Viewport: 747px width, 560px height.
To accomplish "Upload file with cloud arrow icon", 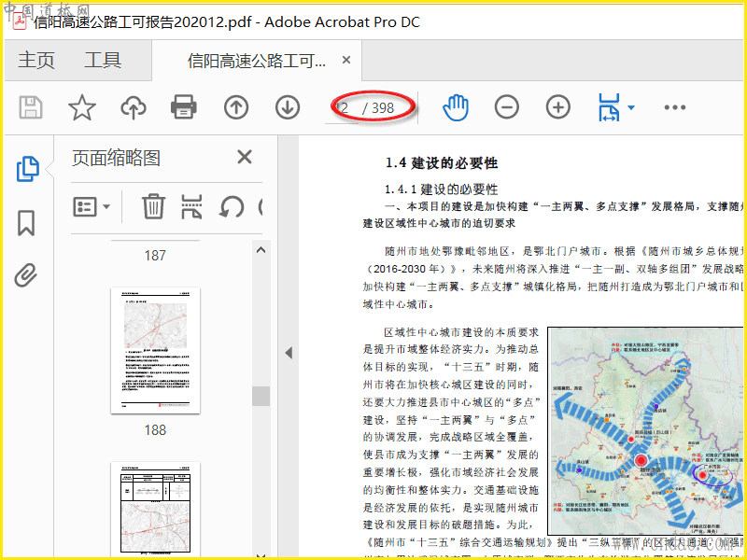I will click(x=133, y=107).
